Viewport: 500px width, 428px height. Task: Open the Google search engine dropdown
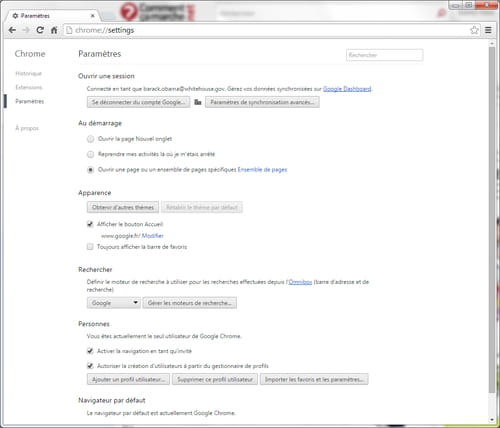114,303
